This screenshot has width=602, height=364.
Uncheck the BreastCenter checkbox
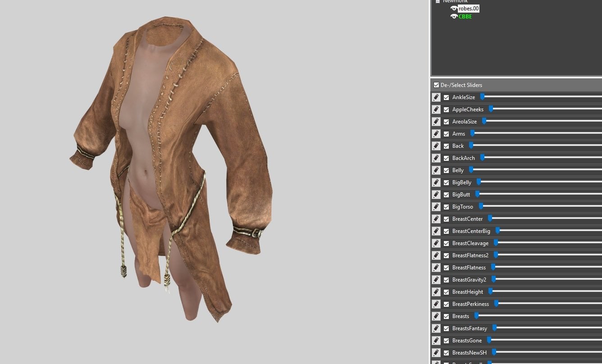point(446,219)
